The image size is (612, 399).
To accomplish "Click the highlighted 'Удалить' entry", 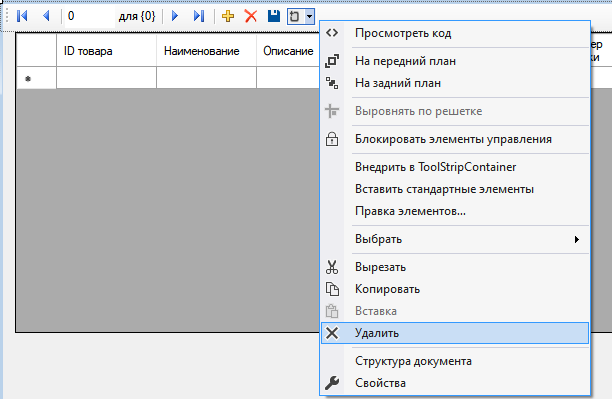I will pos(455,333).
